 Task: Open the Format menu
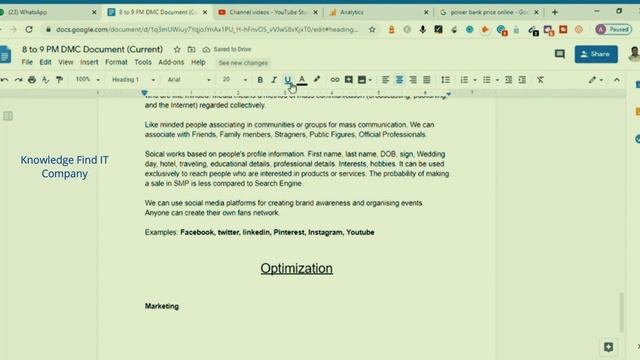116,62
